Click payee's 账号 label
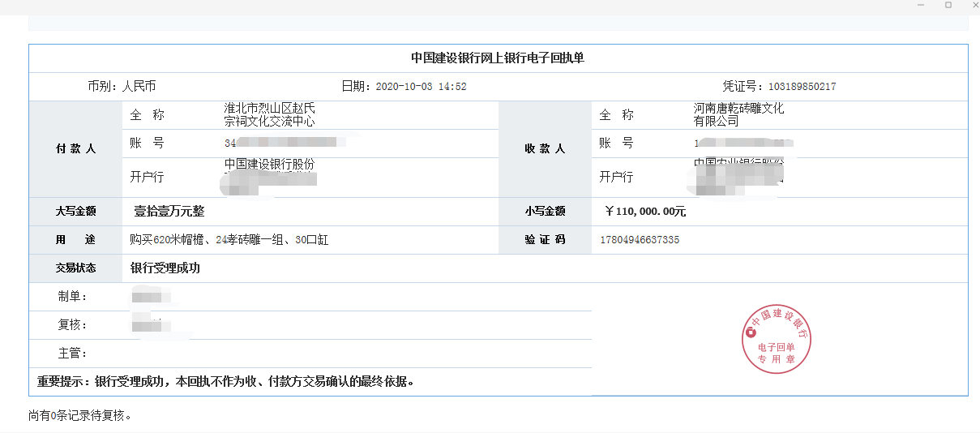Image resolution: width=980 pixels, height=433 pixels. click(x=616, y=144)
